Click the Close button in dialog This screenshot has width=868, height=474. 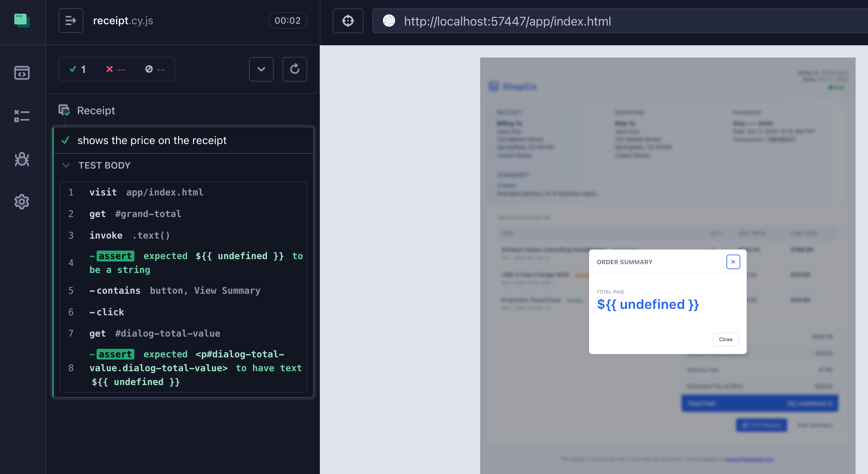(725, 340)
